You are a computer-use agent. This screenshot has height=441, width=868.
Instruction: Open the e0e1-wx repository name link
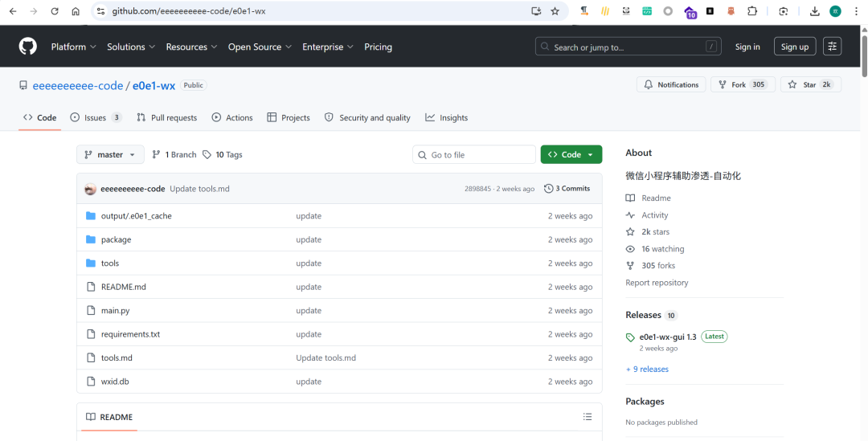[x=154, y=86]
